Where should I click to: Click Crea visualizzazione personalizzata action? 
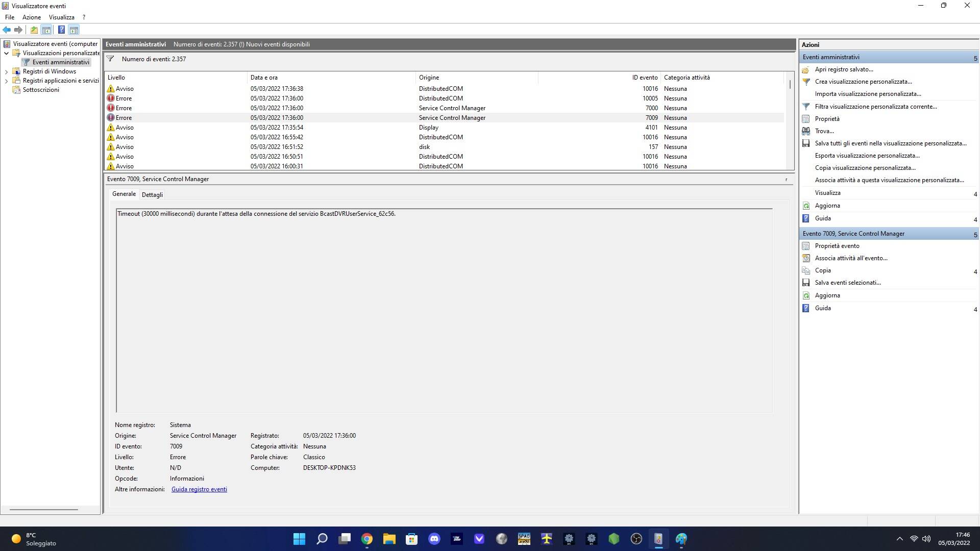pyautogui.click(x=863, y=82)
